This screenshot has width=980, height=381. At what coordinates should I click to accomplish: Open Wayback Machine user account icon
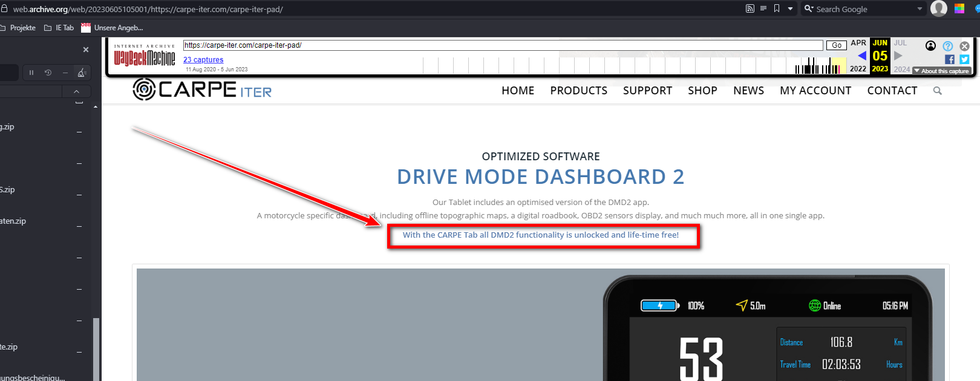point(931,46)
